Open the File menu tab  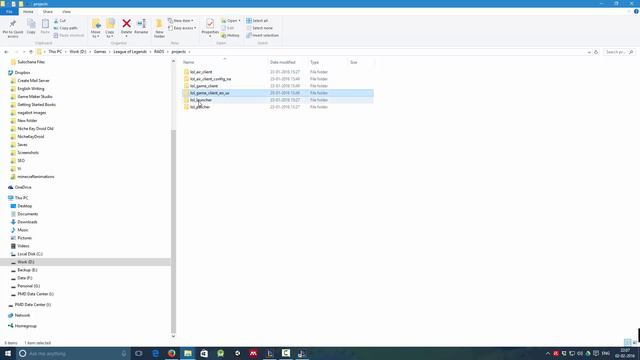(9, 12)
